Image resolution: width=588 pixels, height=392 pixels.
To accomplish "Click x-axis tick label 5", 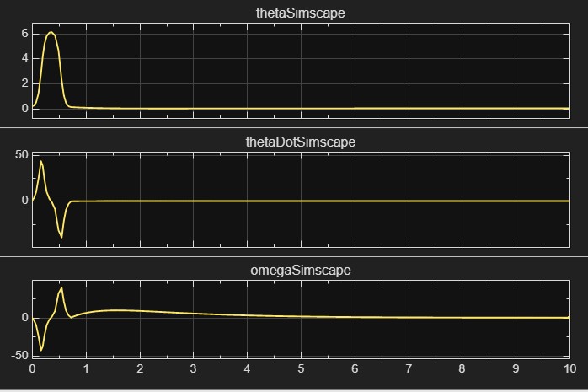I will click(301, 368).
